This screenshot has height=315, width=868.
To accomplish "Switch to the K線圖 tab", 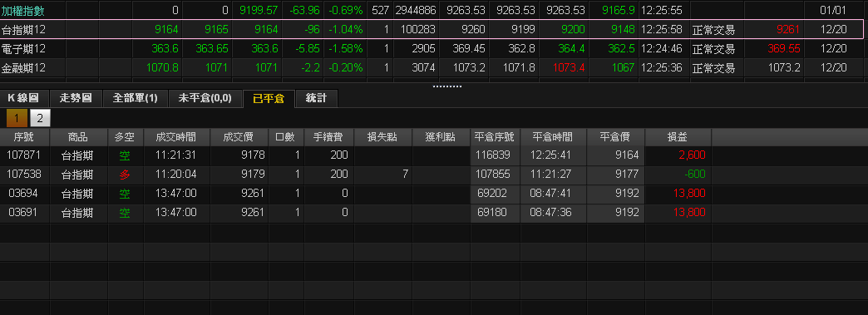I will coord(24,99).
